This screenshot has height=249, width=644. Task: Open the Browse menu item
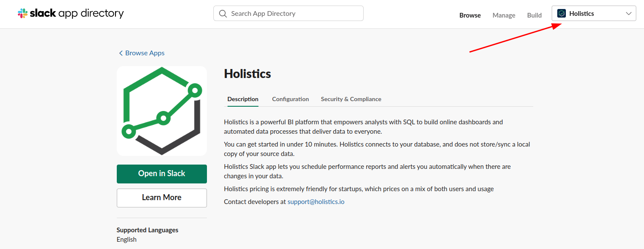click(470, 15)
